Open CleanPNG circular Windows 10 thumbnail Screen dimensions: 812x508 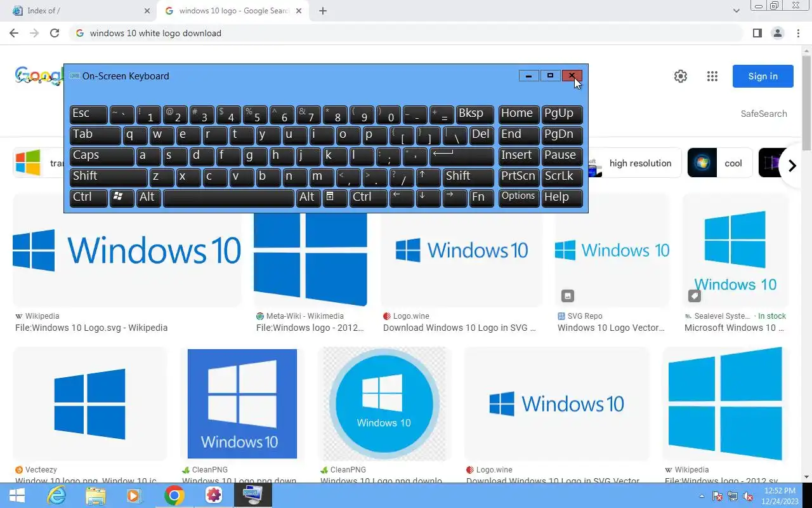[x=384, y=404]
